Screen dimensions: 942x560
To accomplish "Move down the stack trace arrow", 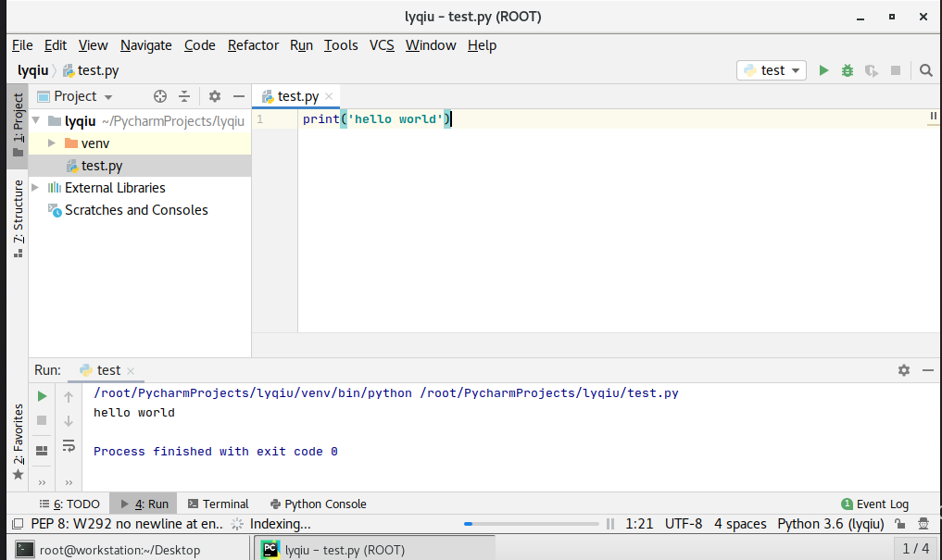I will [x=69, y=421].
